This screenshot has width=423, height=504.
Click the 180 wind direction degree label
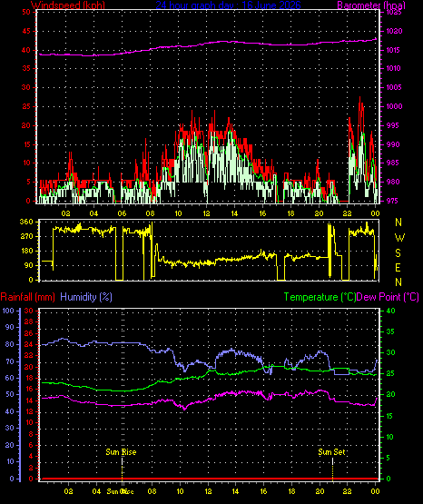26,251
